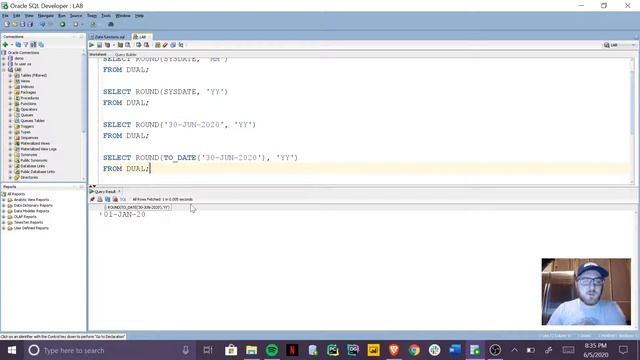Select the Worksheet tab
The image size is (640, 360).
pos(98,54)
